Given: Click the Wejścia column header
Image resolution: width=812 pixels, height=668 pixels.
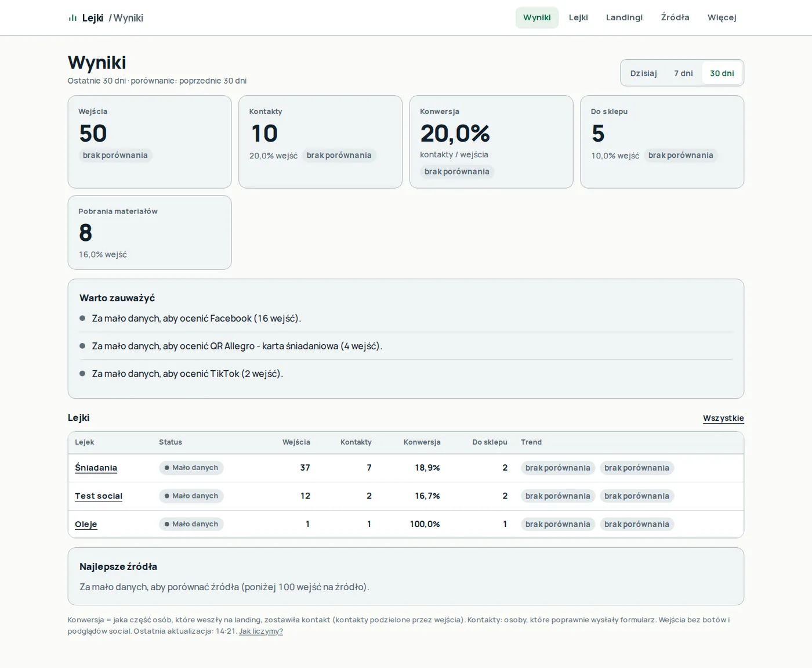Looking at the screenshot, I should pos(296,442).
